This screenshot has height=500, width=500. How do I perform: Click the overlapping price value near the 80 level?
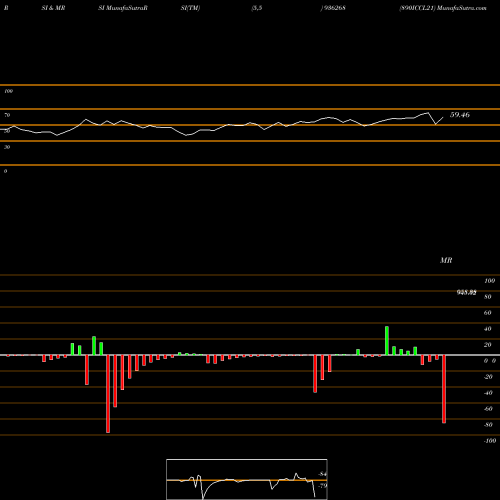click(x=466, y=292)
